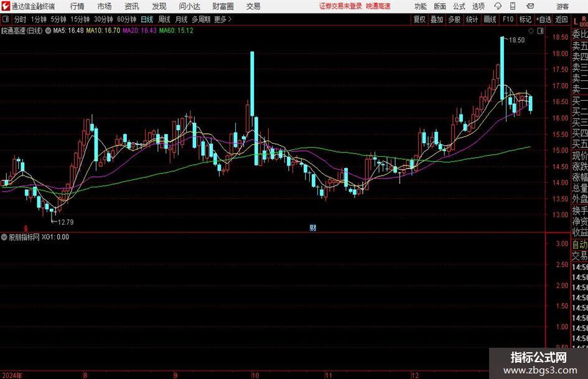The height and width of the screenshot is (379, 588).
Task: Click the red 皖通高速 stock name link
Action: coord(378,6)
